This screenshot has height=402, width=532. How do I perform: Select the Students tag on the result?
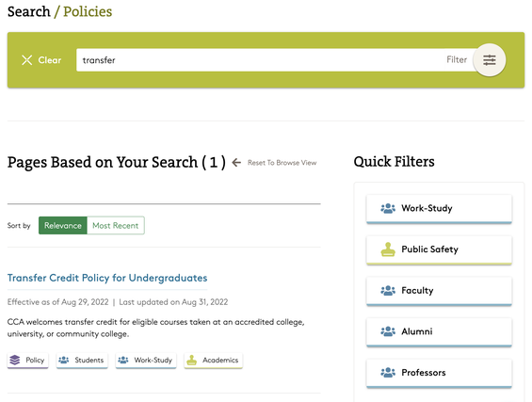pos(82,361)
